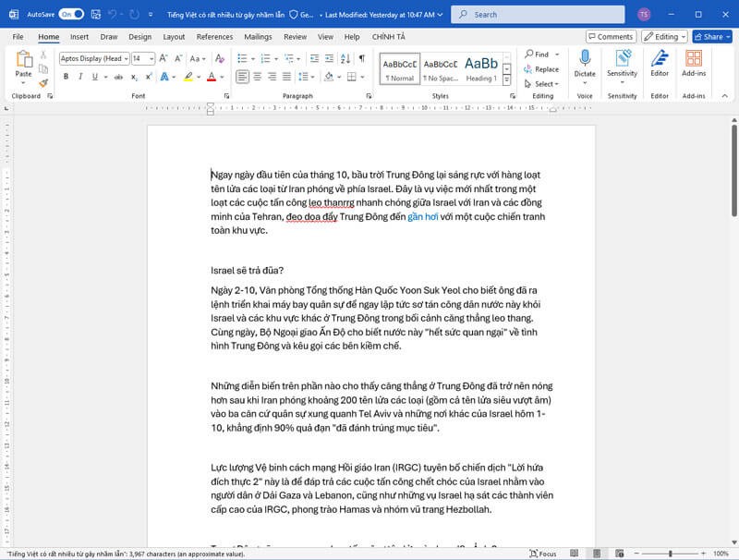Image resolution: width=739 pixels, height=560 pixels.
Task: Open the Editor proofing tool
Action: point(660,64)
